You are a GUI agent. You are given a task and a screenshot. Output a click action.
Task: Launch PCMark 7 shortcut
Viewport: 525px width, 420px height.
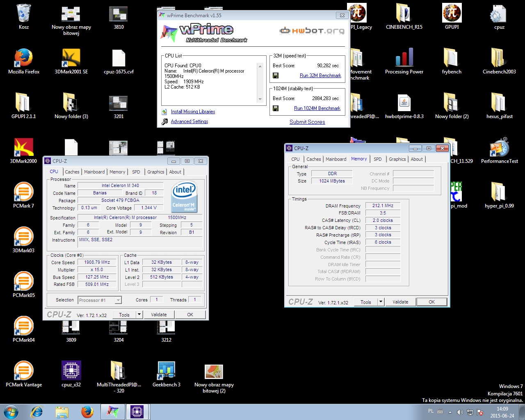pos(24,196)
